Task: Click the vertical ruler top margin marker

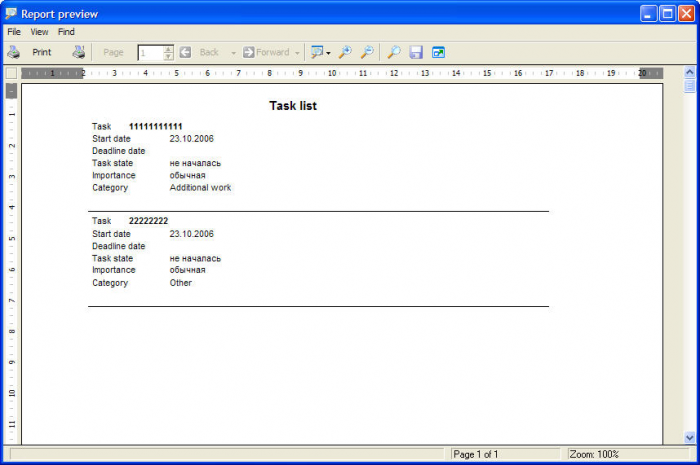Action: pos(12,91)
